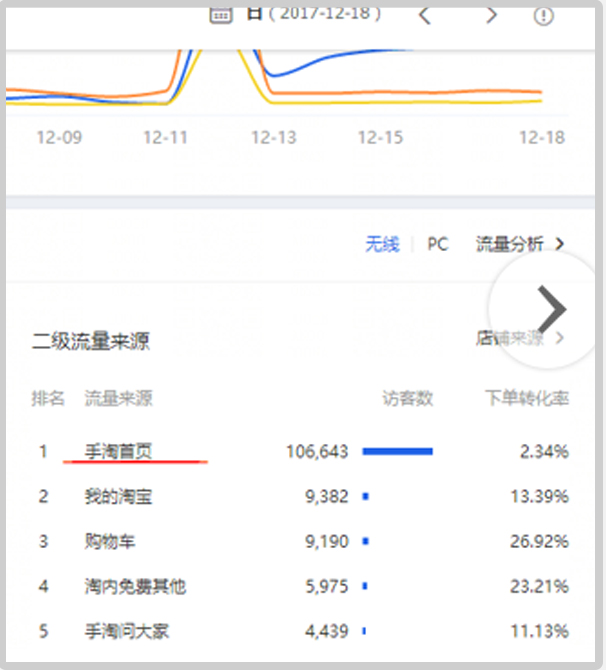Select the 手淘首页 traffic source row
This screenshot has width=606, height=670.
(x=119, y=452)
